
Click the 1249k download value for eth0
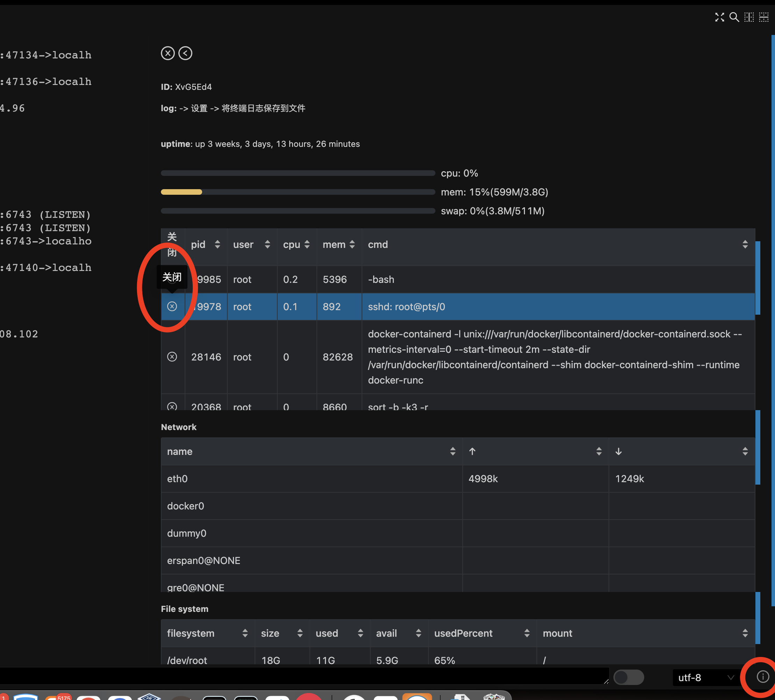(629, 479)
